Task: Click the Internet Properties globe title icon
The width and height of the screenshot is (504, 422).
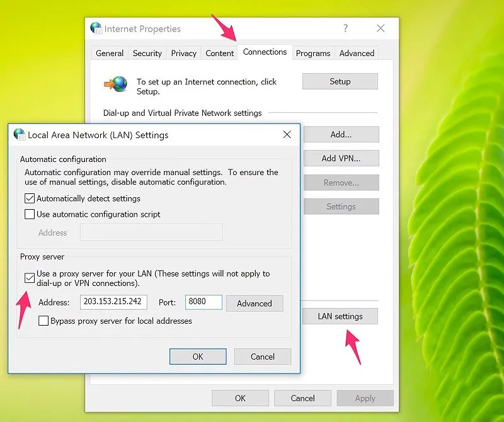Action: (x=96, y=28)
